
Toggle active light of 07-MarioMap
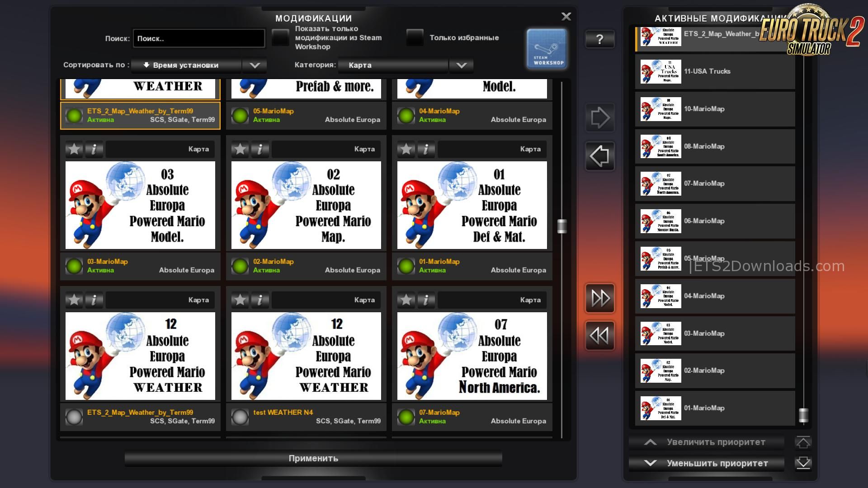coord(406,417)
